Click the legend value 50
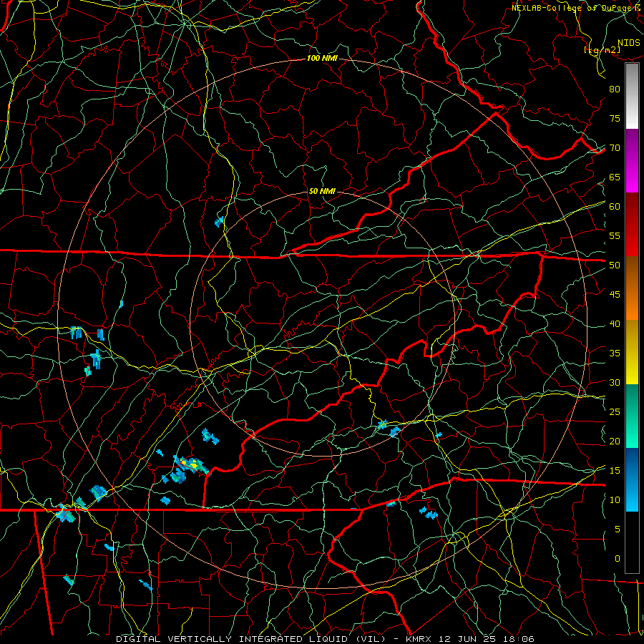This screenshot has height=644, width=644. [x=615, y=265]
